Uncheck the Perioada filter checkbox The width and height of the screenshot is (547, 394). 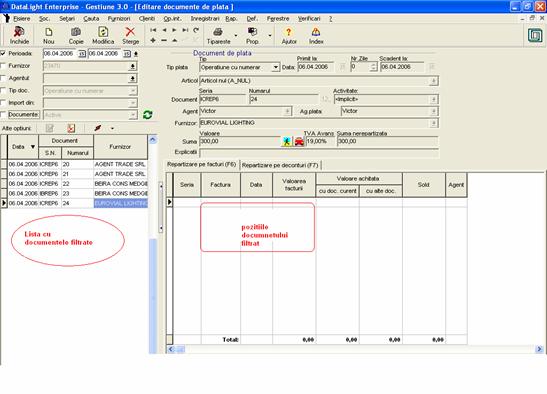click(x=3, y=53)
